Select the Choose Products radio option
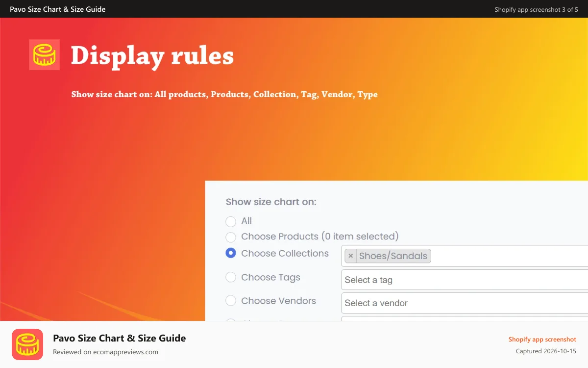The image size is (588, 368). coord(231,237)
